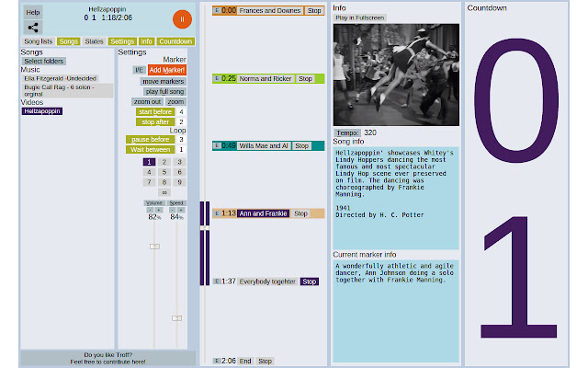Click the Tempo button
The height and width of the screenshot is (368, 588).
point(347,132)
